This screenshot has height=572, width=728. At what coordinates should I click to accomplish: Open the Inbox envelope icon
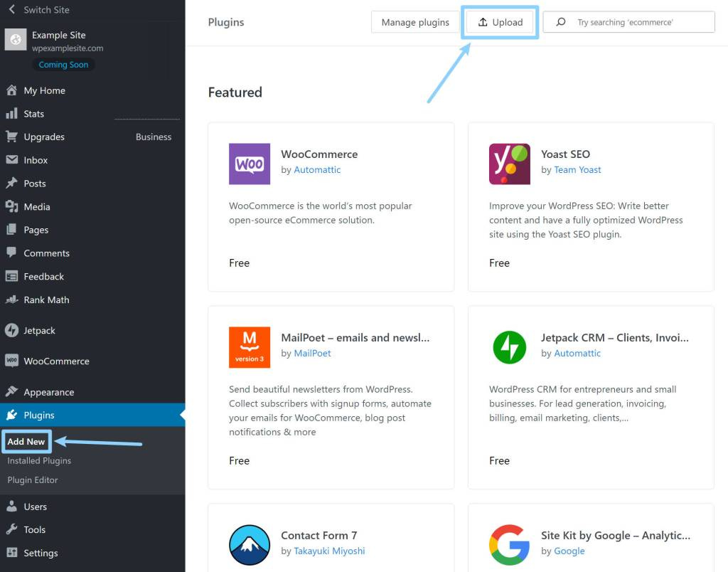[x=11, y=160]
